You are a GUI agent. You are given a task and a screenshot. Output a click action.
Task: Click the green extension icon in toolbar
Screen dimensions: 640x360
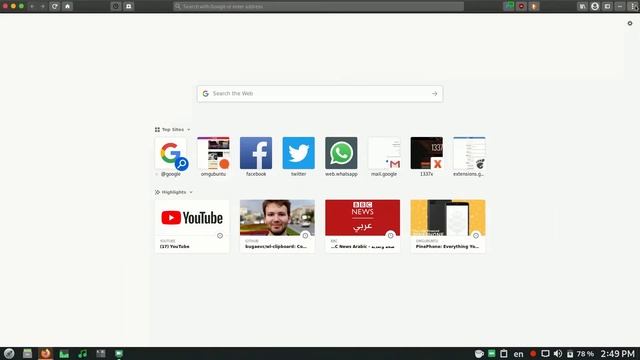point(509,6)
